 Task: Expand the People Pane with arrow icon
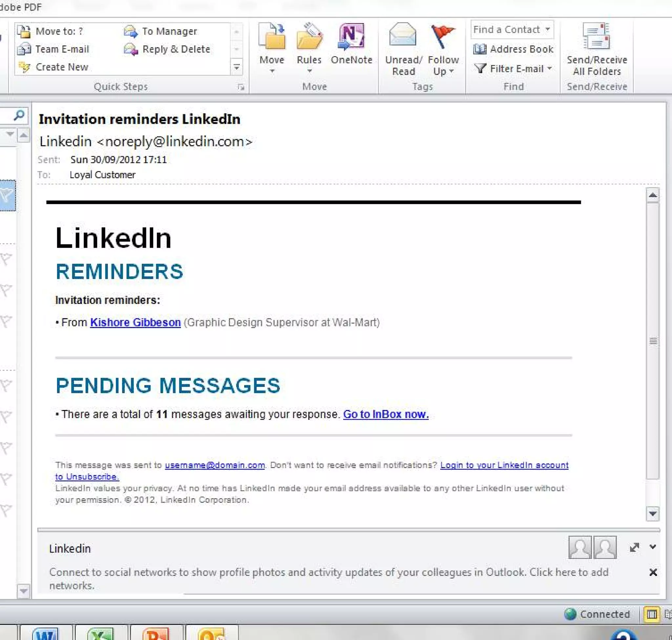point(634,547)
